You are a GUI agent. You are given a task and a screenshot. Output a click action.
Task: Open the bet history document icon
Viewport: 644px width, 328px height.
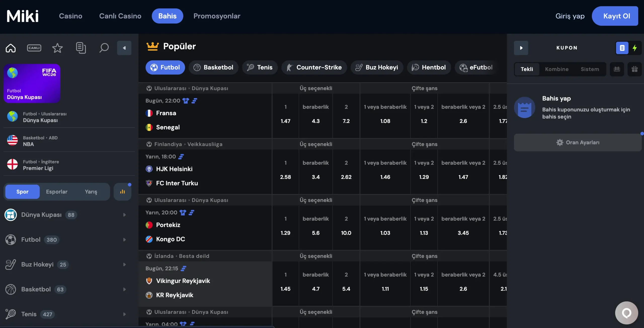pyautogui.click(x=81, y=48)
